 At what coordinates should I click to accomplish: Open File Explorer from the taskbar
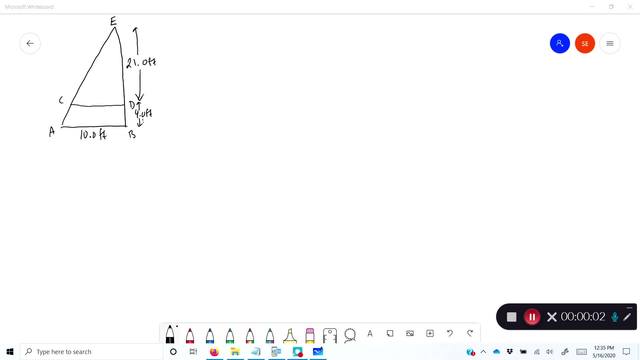point(235,351)
